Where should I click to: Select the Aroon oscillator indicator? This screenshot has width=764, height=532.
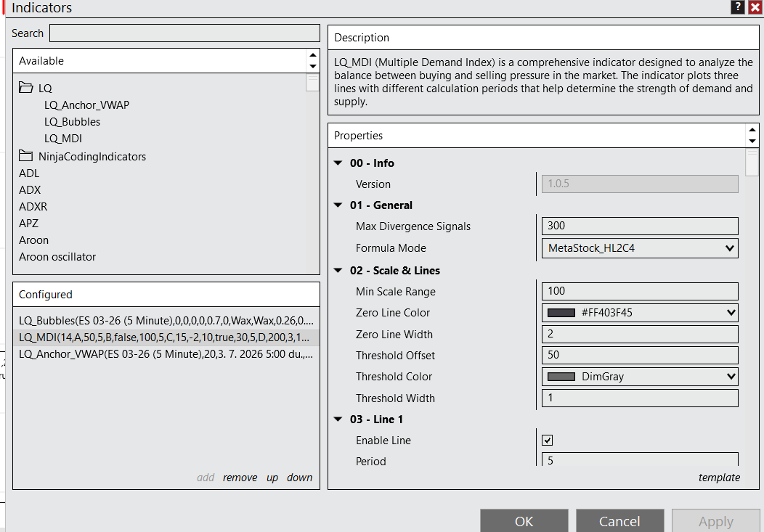[57, 257]
